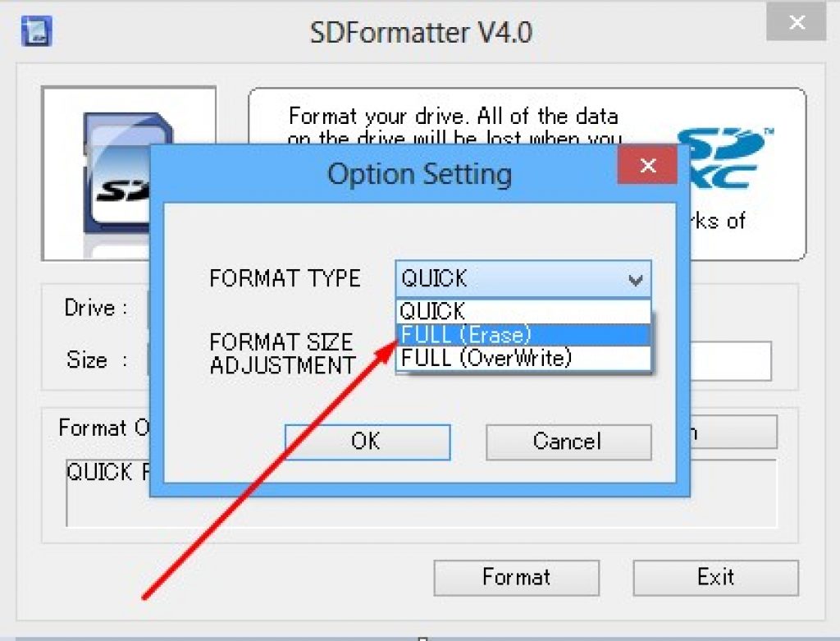Close the Option Setting dialog
840x641 pixels.
pyautogui.click(x=647, y=167)
